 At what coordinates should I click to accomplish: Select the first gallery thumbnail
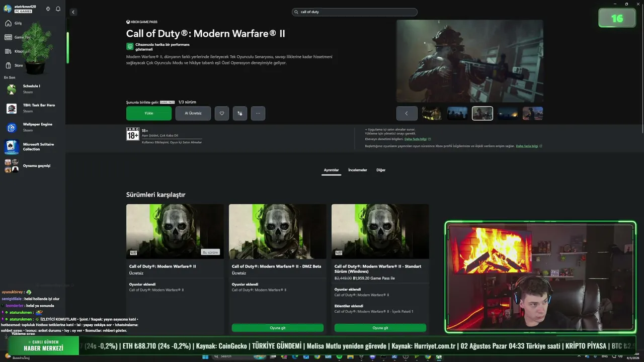coord(432,113)
